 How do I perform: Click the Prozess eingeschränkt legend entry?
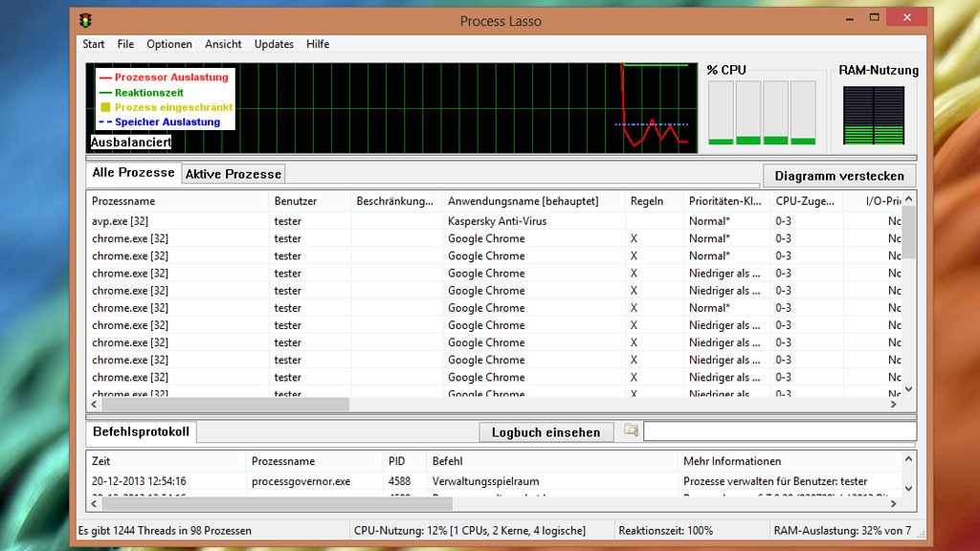[x=167, y=107]
